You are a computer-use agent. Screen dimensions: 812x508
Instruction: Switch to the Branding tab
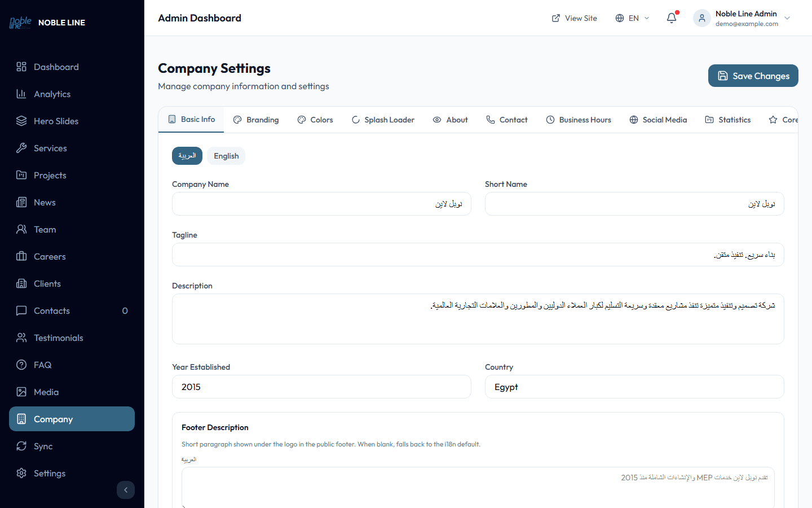coord(256,120)
